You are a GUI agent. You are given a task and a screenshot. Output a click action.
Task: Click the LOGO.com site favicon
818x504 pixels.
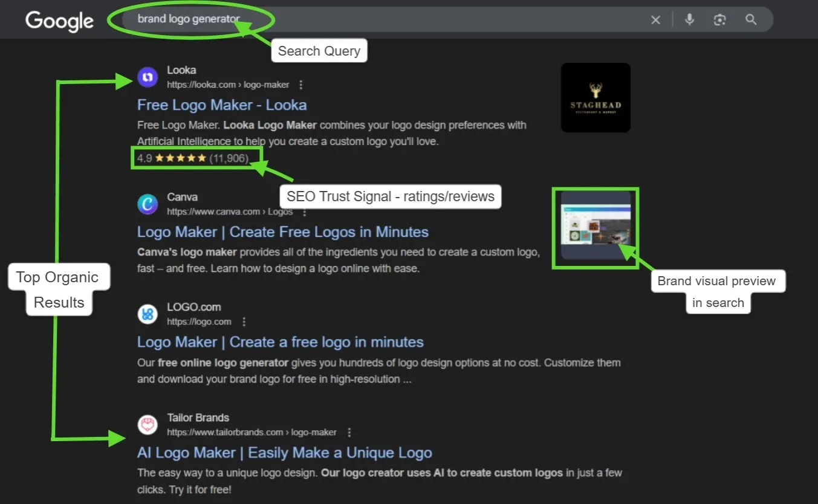point(148,314)
